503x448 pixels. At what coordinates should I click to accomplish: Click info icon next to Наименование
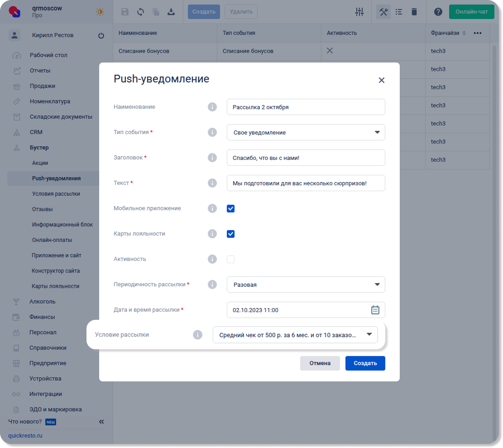(212, 107)
